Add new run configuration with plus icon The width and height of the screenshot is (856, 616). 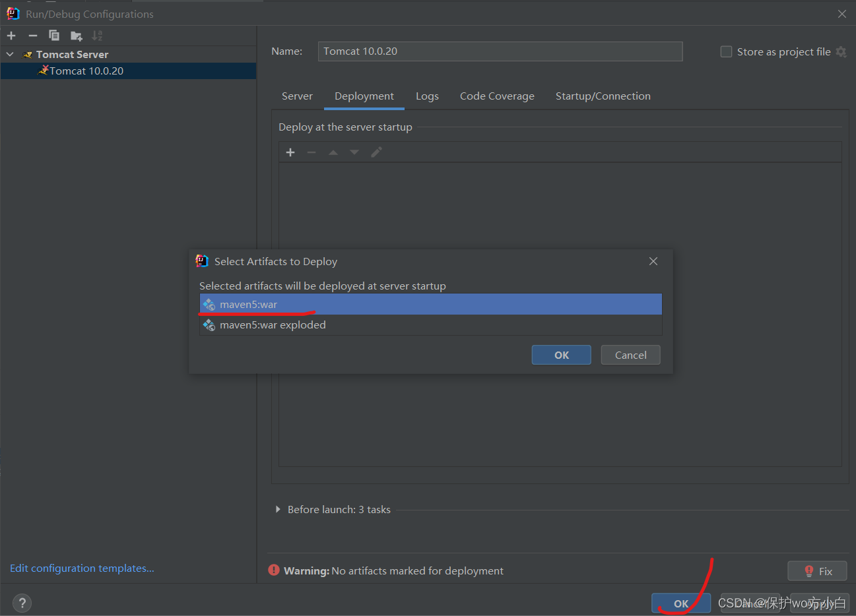point(11,36)
